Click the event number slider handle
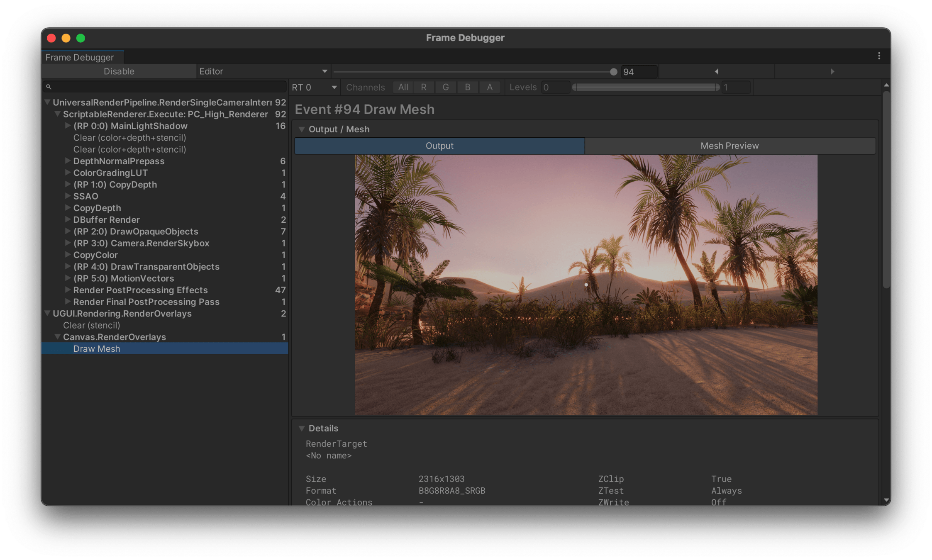932x560 pixels. (x=613, y=72)
